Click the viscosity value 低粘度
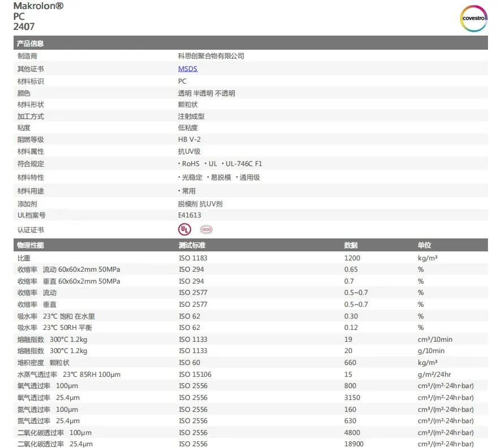Image resolution: width=501 pixels, height=448 pixels. pos(188,128)
